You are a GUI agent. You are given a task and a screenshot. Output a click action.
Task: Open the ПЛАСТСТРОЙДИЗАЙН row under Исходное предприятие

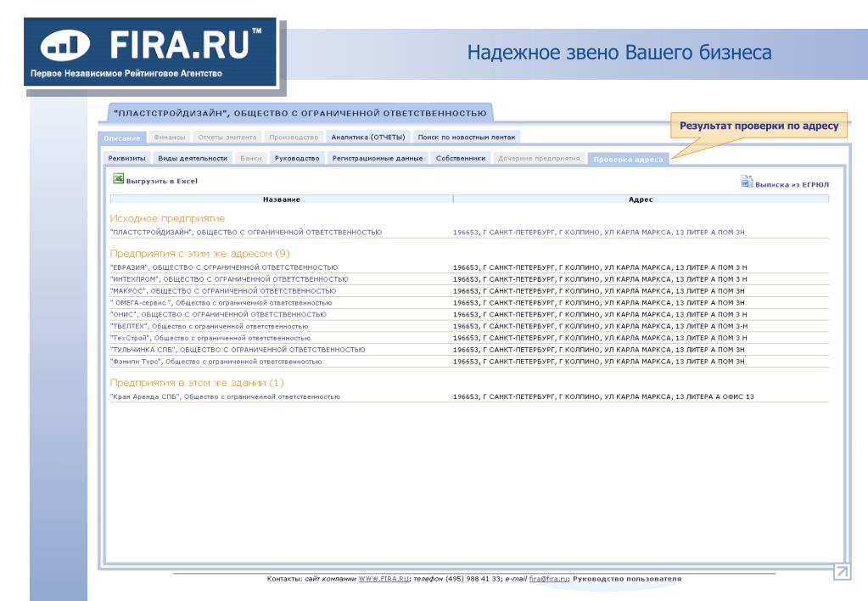pyautogui.click(x=246, y=233)
